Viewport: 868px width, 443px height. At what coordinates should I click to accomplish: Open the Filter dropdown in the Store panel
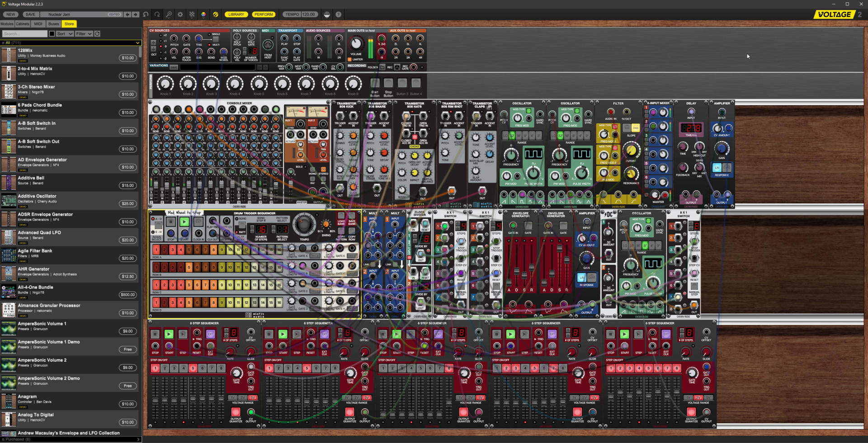[84, 33]
